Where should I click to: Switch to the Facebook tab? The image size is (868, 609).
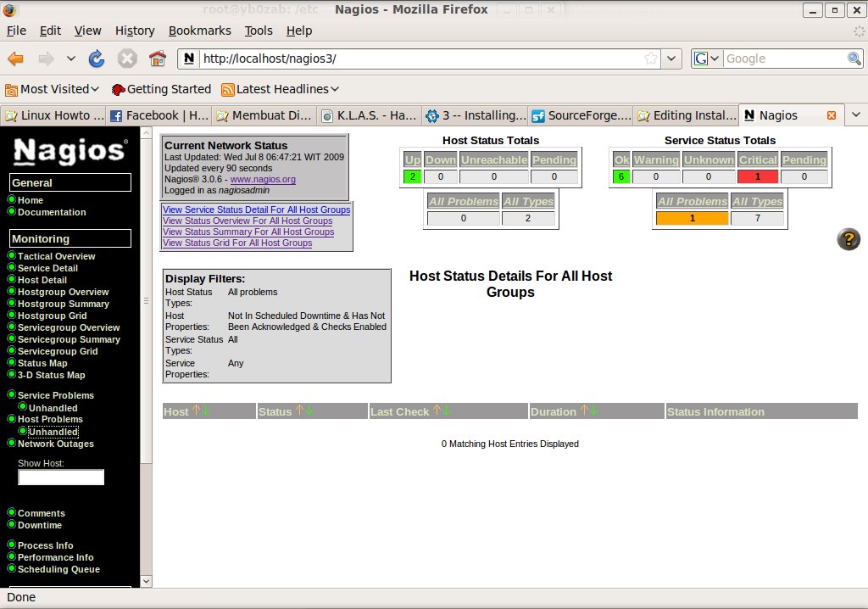pos(159,115)
